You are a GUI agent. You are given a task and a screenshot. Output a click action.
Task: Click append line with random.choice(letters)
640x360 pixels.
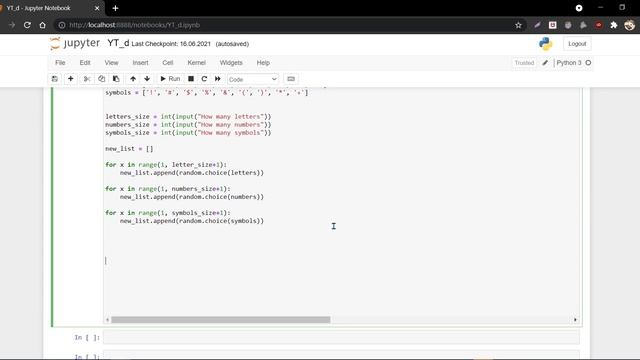[x=192, y=173]
